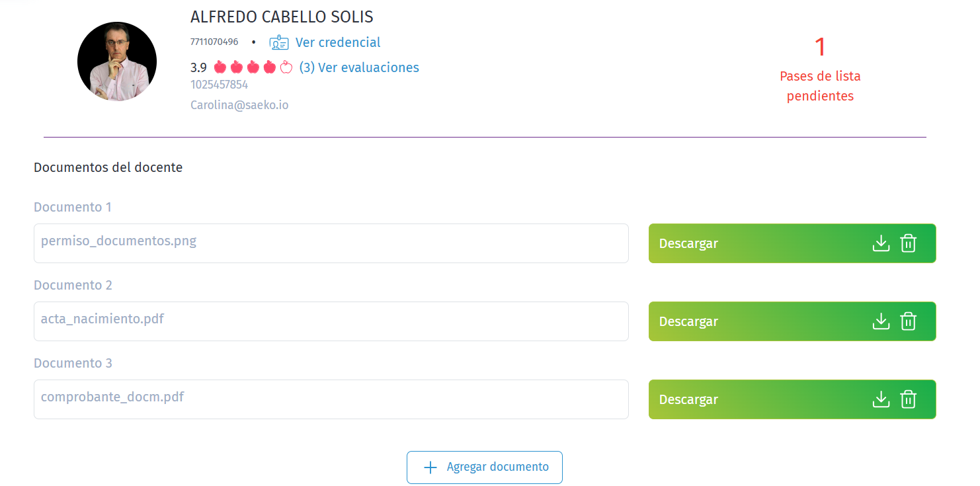Image resolution: width=980 pixels, height=486 pixels.
Task: Click the apple rating icons
Action: 253,67
